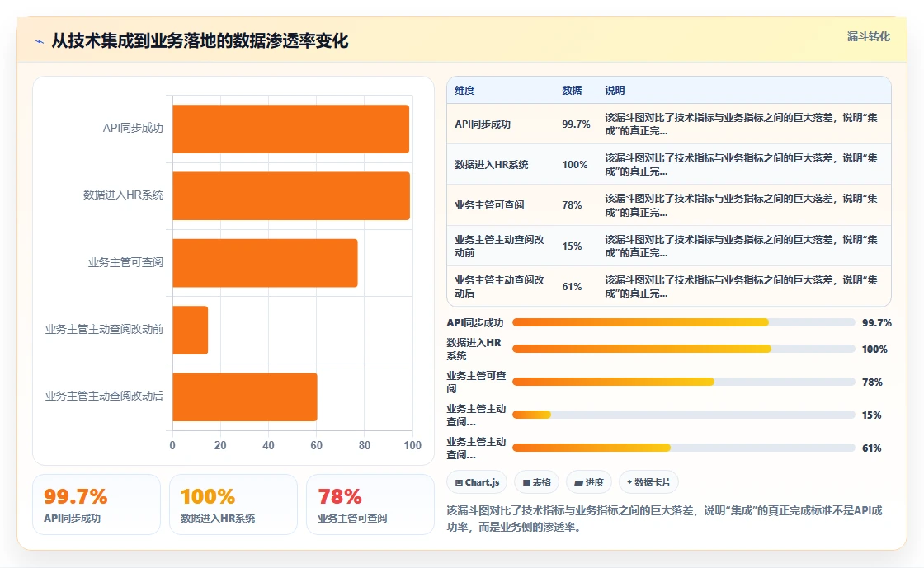
Task: Click the 业务主管主动查阅改动前 axis label
Action: pyautogui.click(x=104, y=330)
